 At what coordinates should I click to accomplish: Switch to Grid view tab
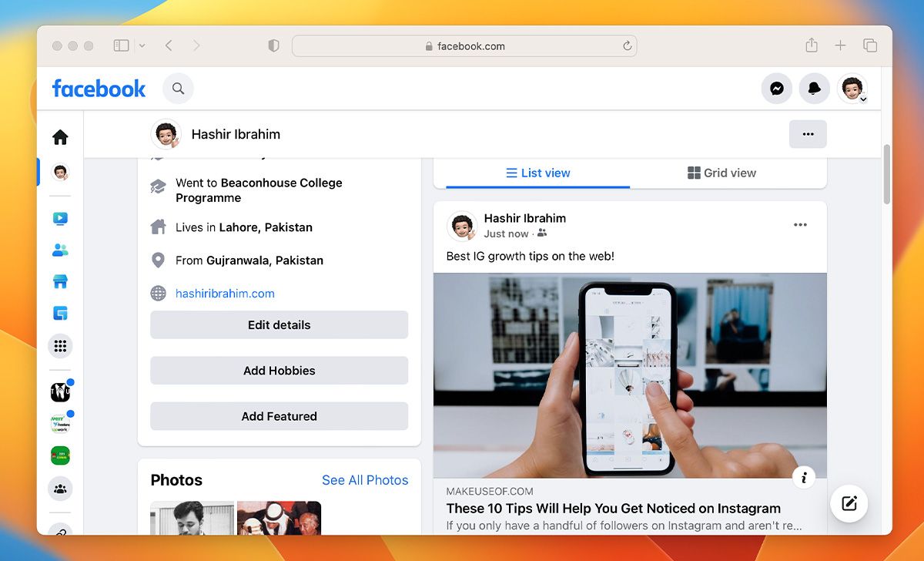pyautogui.click(x=721, y=173)
